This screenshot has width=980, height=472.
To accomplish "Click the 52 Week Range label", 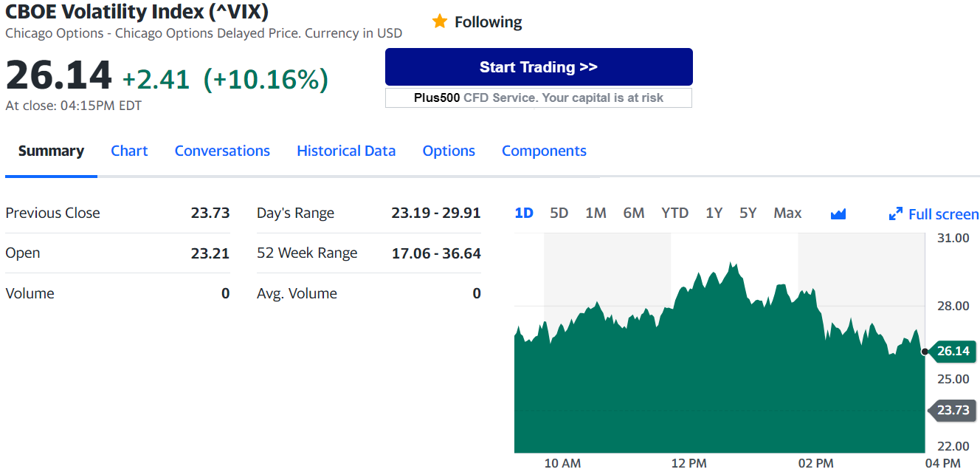I will pos(307,253).
